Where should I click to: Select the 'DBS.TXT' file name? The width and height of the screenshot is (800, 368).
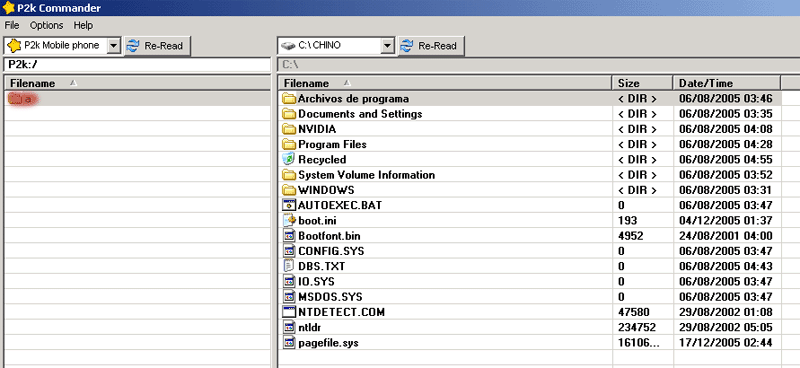(321, 266)
